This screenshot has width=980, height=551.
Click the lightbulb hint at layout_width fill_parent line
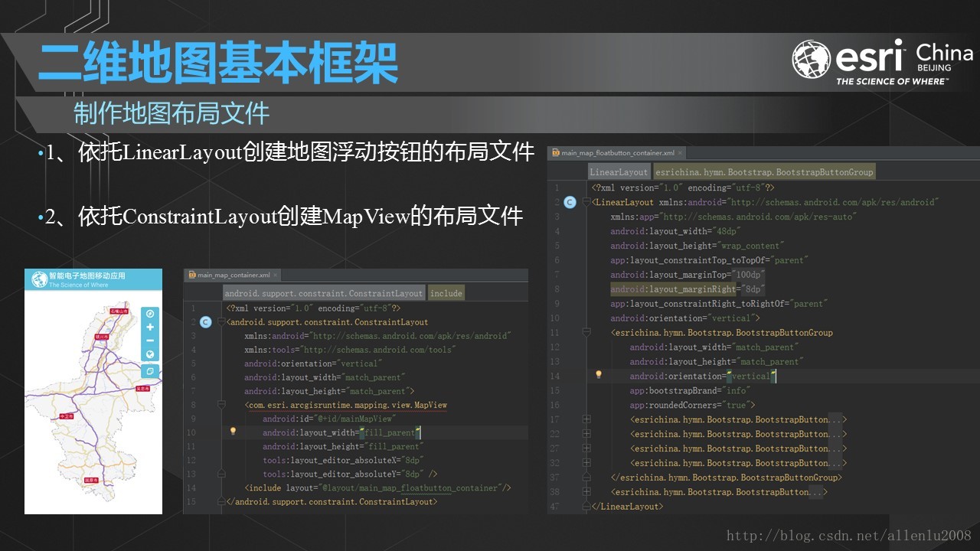pos(234,432)
